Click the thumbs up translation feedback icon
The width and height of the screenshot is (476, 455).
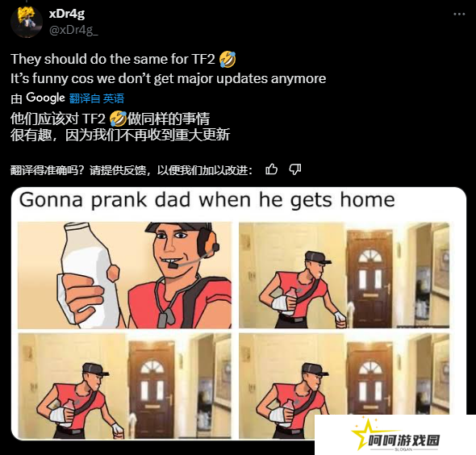coord(271,169)
